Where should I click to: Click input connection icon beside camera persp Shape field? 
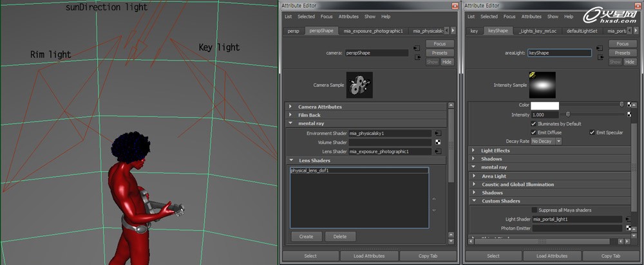[417, 48]
